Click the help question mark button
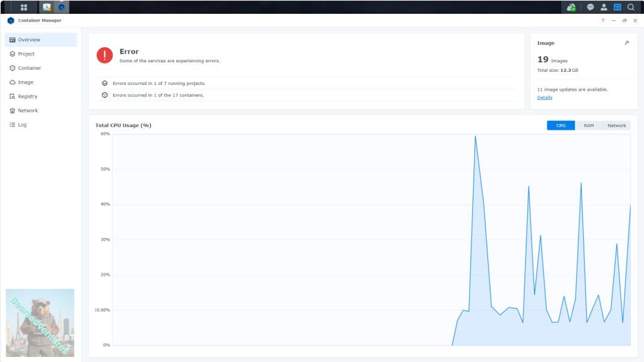Screen dimensions: 644x362 pyautogui.click(x=602, y=21)
